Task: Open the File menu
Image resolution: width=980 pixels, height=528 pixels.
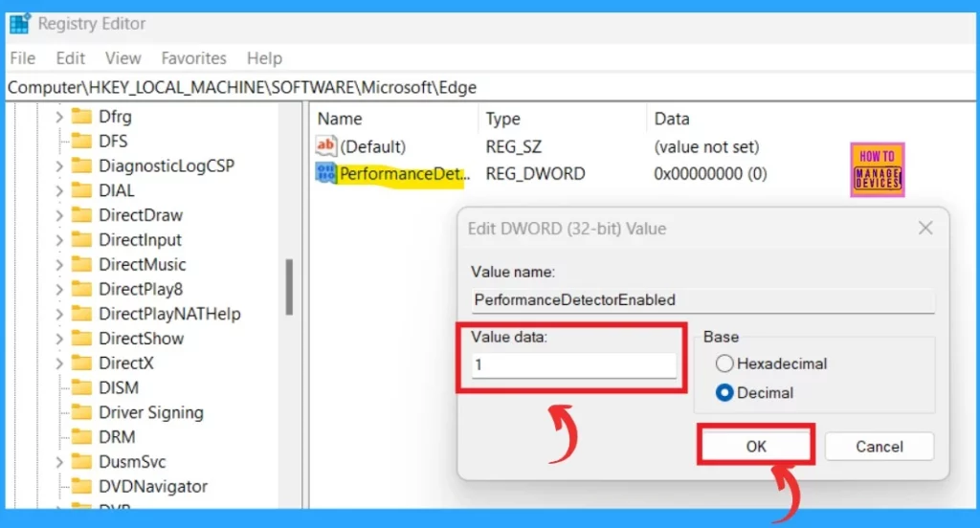Action: (23, 58)
